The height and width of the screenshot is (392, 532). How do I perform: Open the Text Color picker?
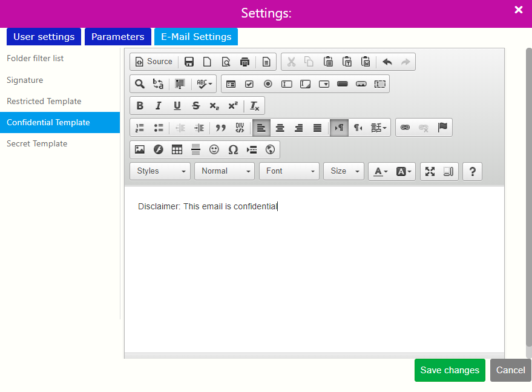click(381, 172)
